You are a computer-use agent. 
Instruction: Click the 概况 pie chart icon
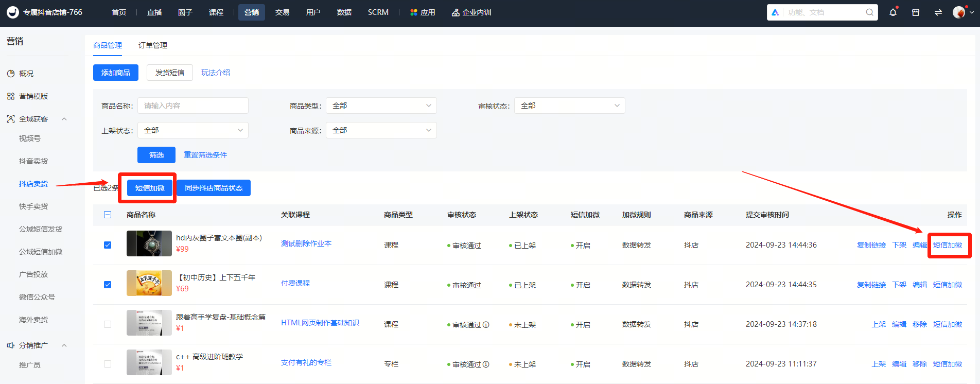[x=11, y=74]
